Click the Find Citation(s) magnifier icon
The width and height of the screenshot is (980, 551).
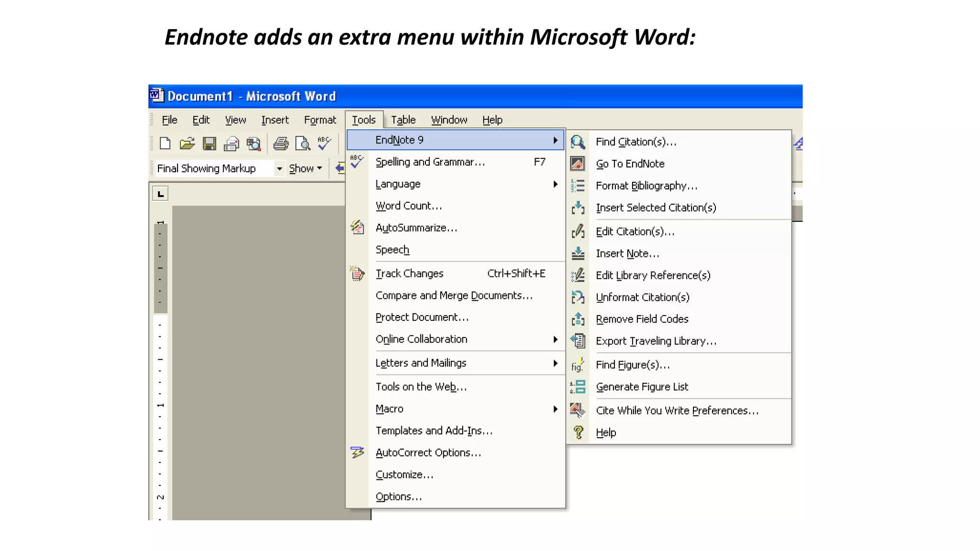point(578,142)
